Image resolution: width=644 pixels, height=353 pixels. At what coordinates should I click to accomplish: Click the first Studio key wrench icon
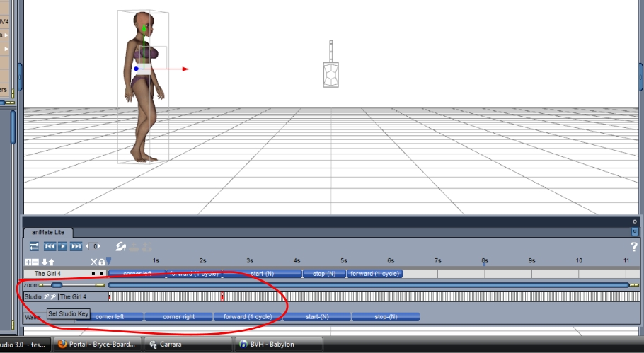click(x=47, y=297)
